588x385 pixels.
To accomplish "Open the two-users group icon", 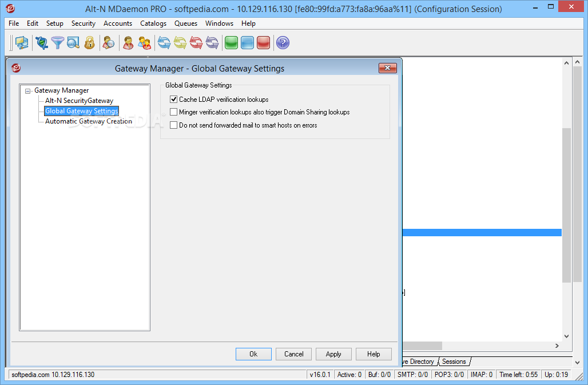I will [x=144, y=43].
